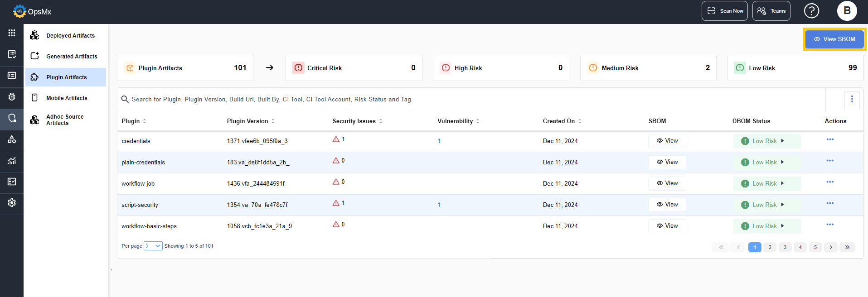The height and width of the screenshot is (297, 868).
Task: View SBOM for plain-credentials plugin
Action: 667,162
